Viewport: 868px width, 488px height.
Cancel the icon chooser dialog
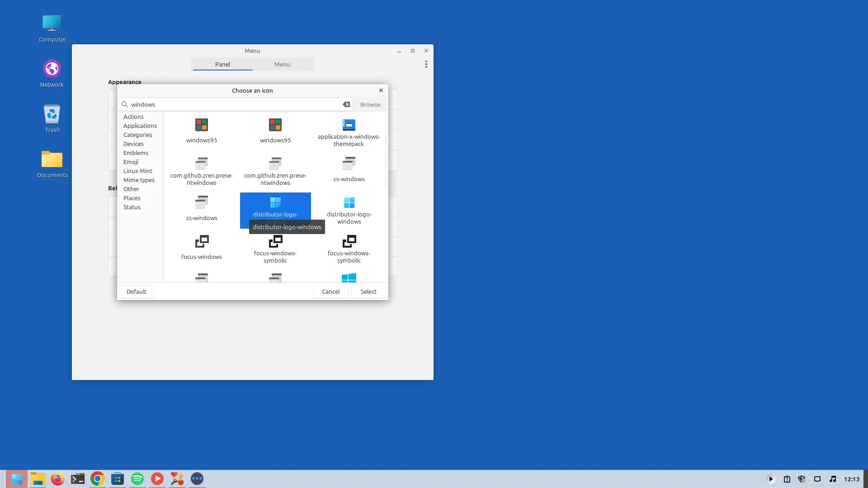[330, 291]
